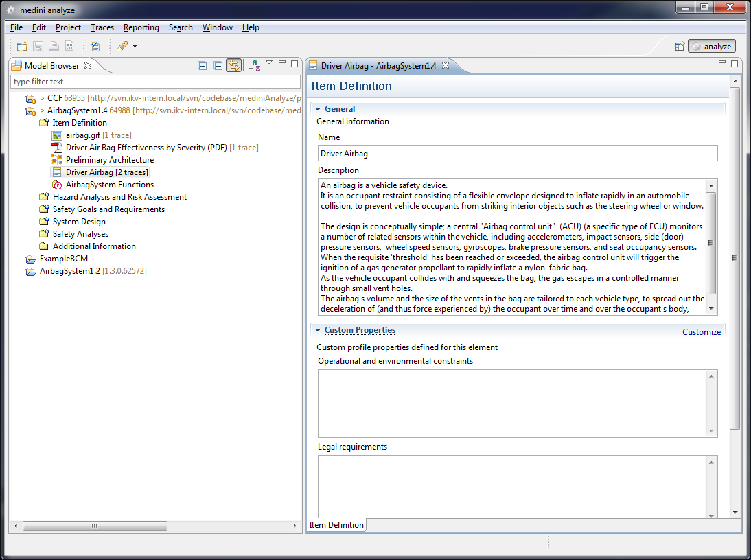Expand all nodes in Model Browser
751x560 pixels.
click(x=203, y=66)
